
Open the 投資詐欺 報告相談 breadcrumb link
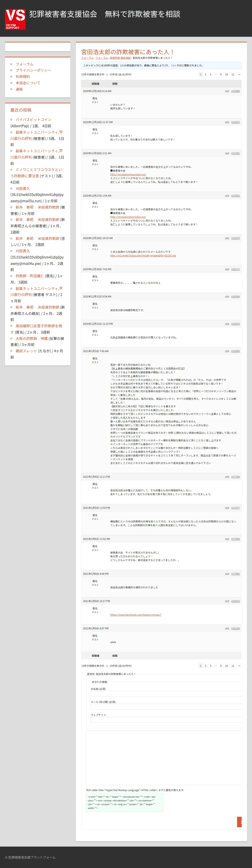click(120, 58)
